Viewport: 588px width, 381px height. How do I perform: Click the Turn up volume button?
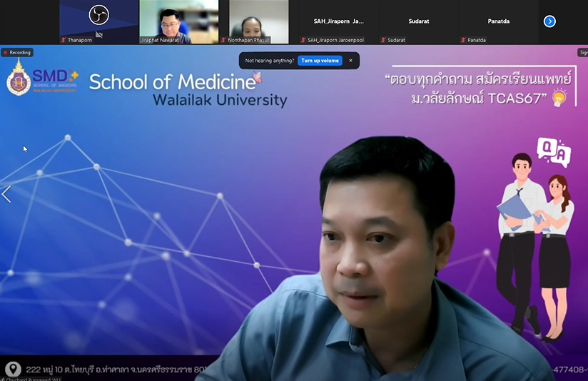click(x=320, y=61)
